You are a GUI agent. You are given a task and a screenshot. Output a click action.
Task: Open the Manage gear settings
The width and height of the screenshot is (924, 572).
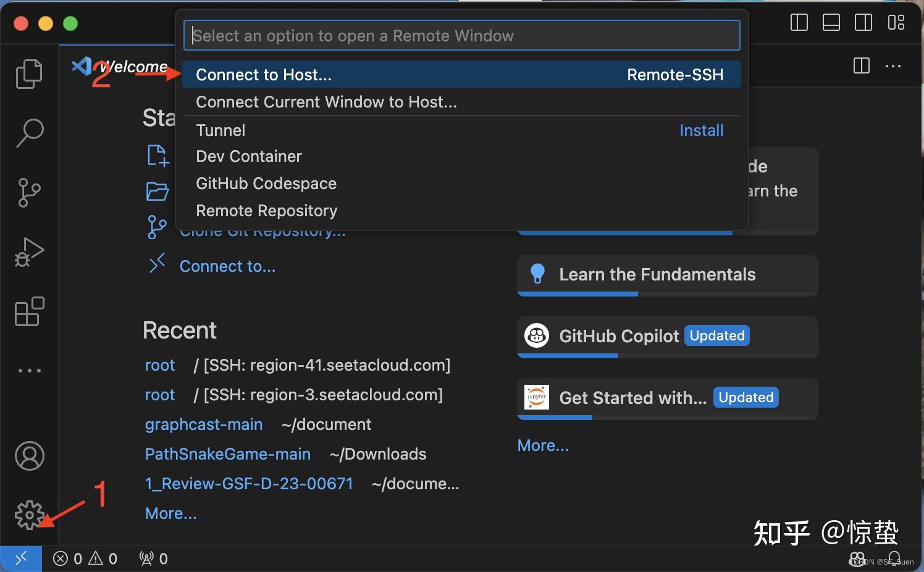(29, 515)
